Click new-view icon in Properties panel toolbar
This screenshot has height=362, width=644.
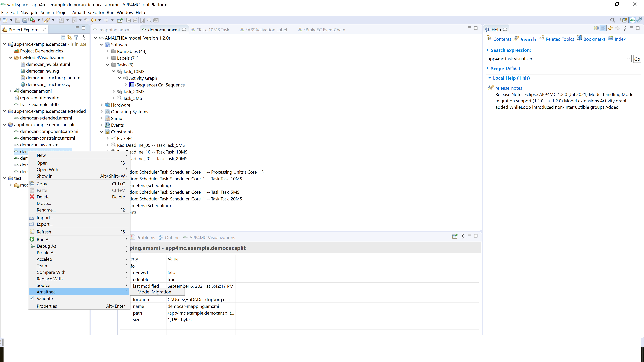coord(455,236)
